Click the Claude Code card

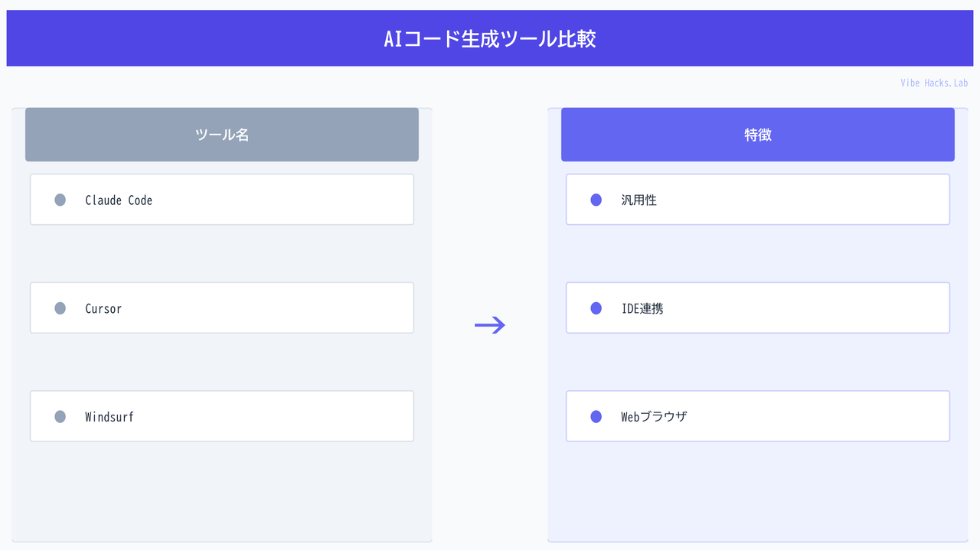pyautogui.click(x=222, y=200)
